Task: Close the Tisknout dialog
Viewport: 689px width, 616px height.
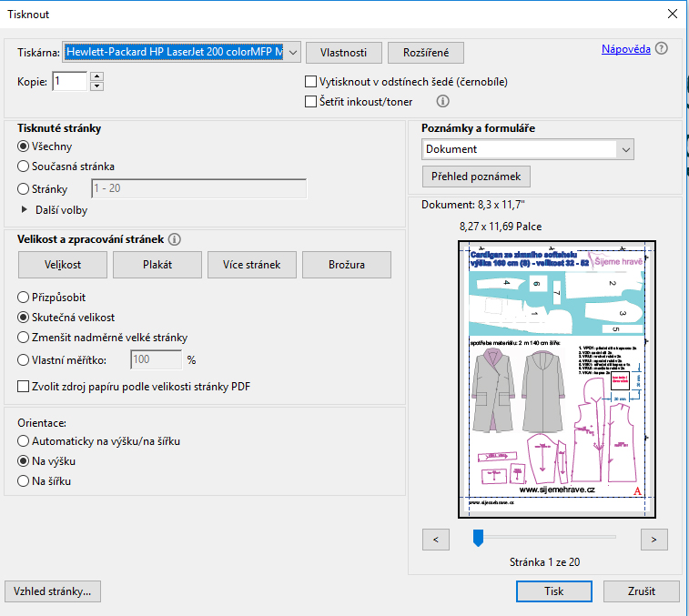Action: pos(673,14)
